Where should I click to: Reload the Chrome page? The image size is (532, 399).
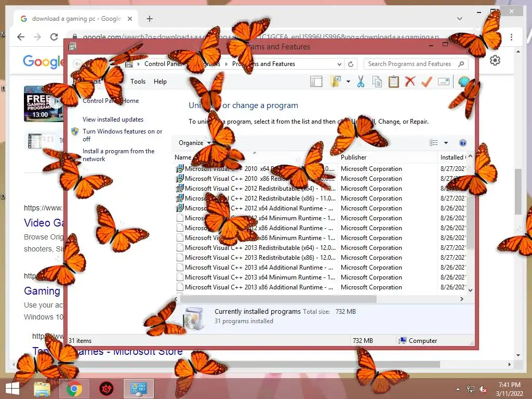coord(54,37)
